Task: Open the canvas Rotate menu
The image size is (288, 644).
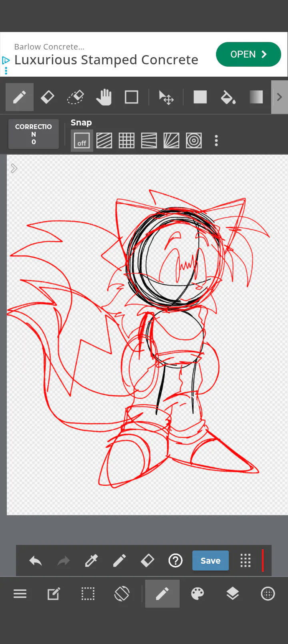Action: point(122,594)
